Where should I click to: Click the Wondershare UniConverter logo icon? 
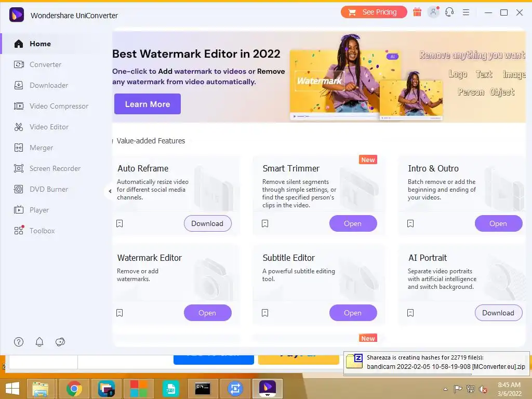17,15
